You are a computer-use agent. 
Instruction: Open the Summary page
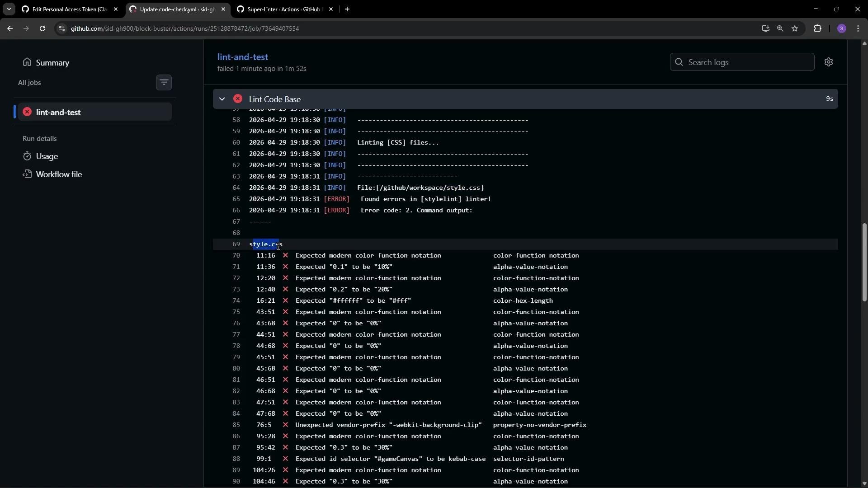pyautogui.click(x=52, y=63)
